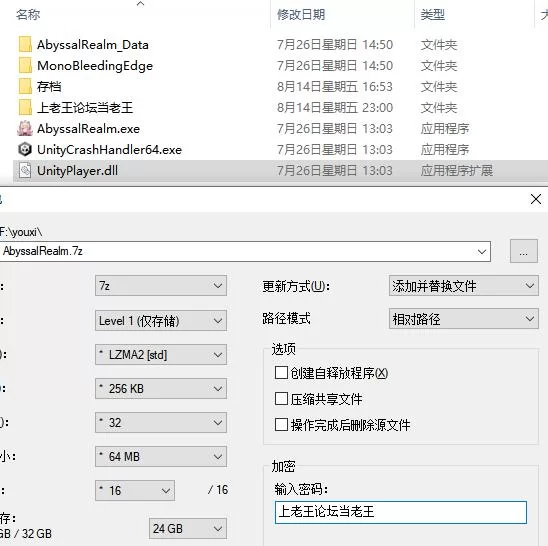Expand the Level 1 (仅存储) compression dropdown

161,320
